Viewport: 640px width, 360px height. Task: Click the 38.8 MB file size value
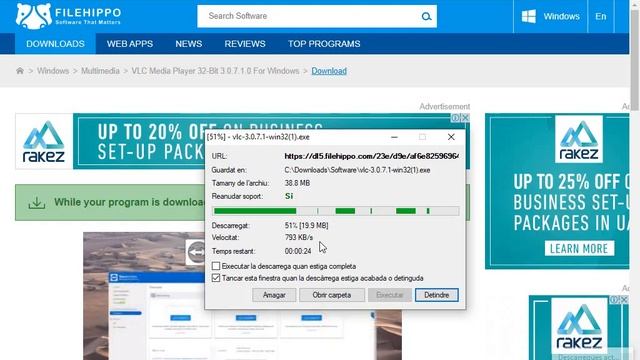click(297, 183)
